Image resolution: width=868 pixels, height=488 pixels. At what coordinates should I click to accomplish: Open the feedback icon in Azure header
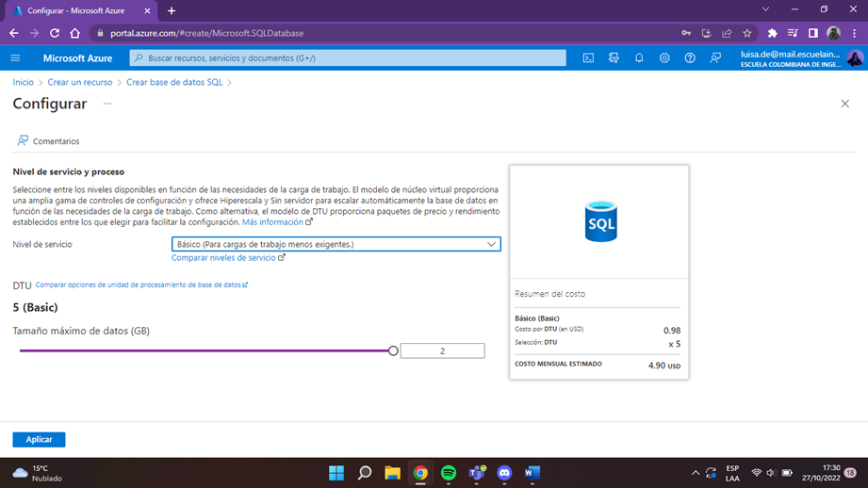tap(715, 58)
